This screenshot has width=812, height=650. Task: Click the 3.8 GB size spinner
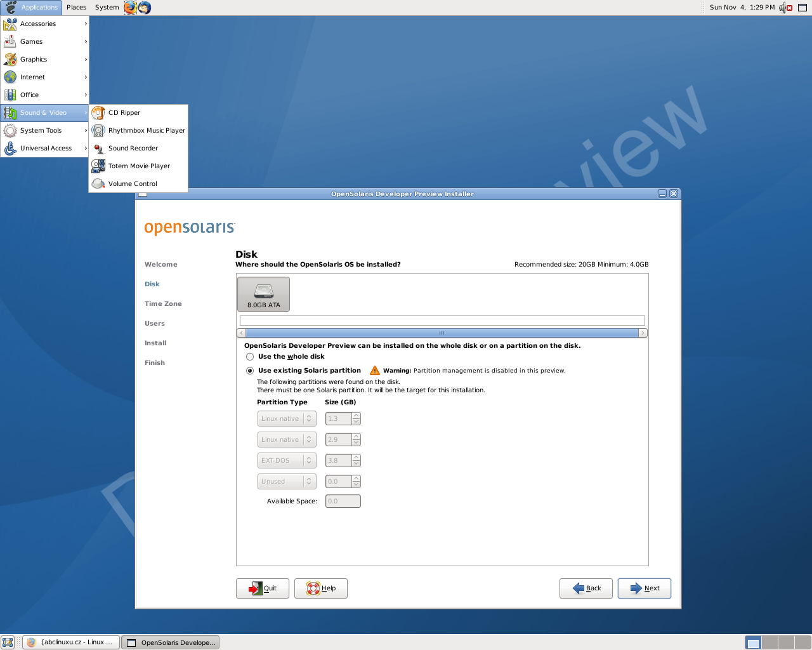[x=343, y=461]
